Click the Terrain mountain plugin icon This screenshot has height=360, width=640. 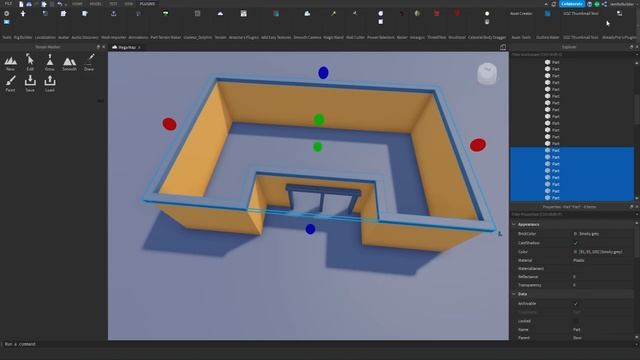[220, 13]
